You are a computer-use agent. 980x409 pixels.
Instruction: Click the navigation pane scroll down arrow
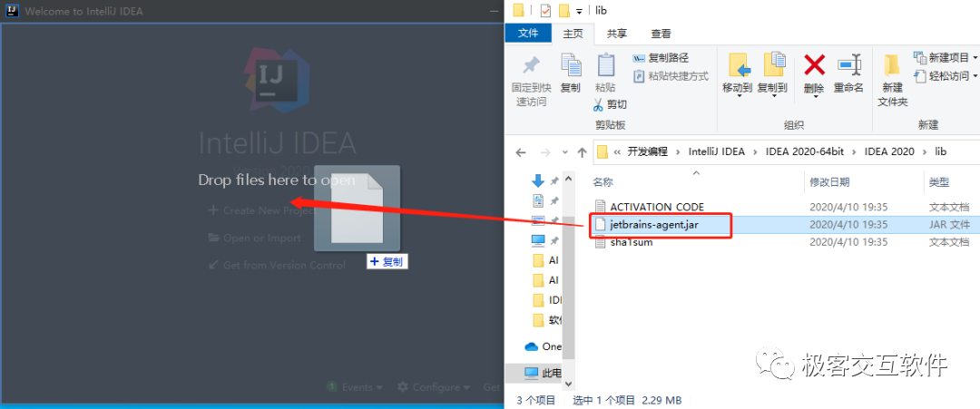coord(568,384)
